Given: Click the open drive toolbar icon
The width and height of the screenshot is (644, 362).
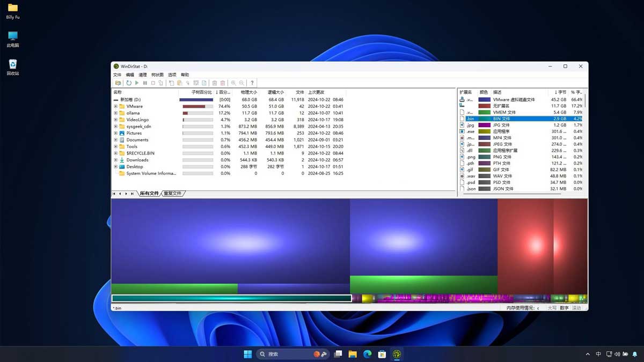Looking at the screenshot, I should (x=118, y=83).
